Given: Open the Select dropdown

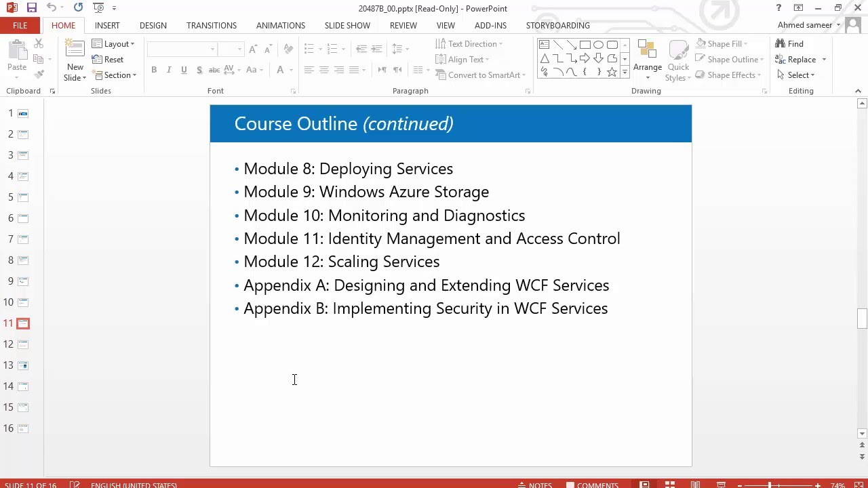Looking at the screenshot, I should 795,75.
